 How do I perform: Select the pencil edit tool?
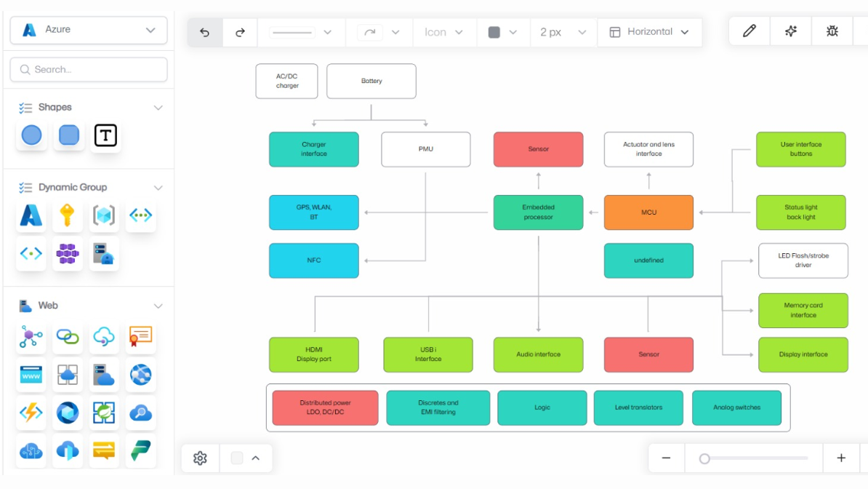750,31
